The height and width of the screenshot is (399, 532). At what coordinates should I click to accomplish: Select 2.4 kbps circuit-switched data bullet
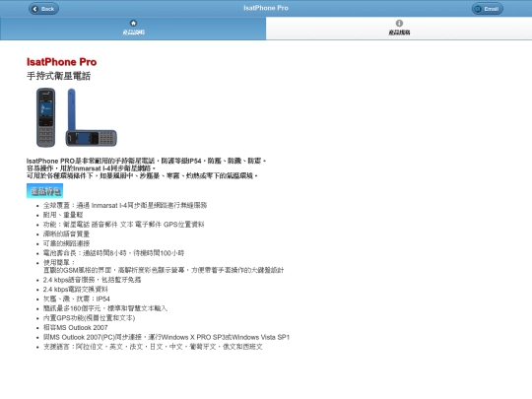(x=75, y=290)
